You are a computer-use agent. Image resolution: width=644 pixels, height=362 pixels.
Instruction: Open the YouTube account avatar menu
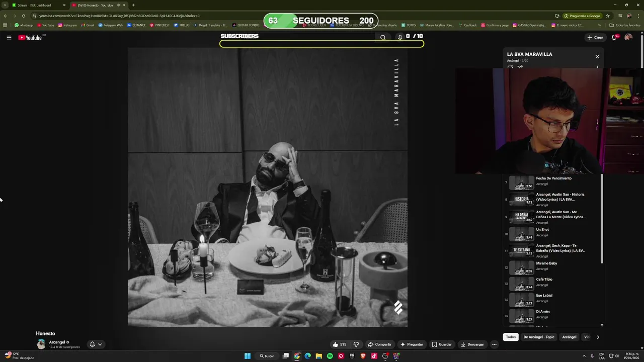pyautogui.click(x=628, y=37)
